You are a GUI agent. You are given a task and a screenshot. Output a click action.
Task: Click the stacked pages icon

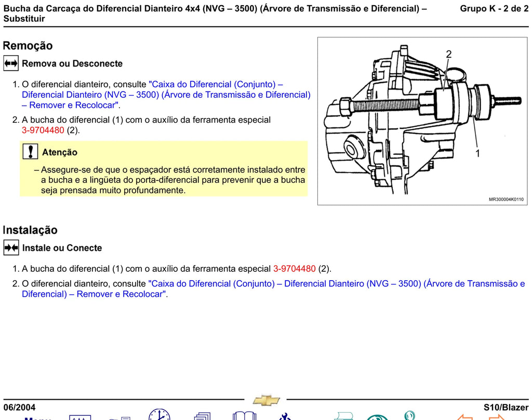[203, 416]
